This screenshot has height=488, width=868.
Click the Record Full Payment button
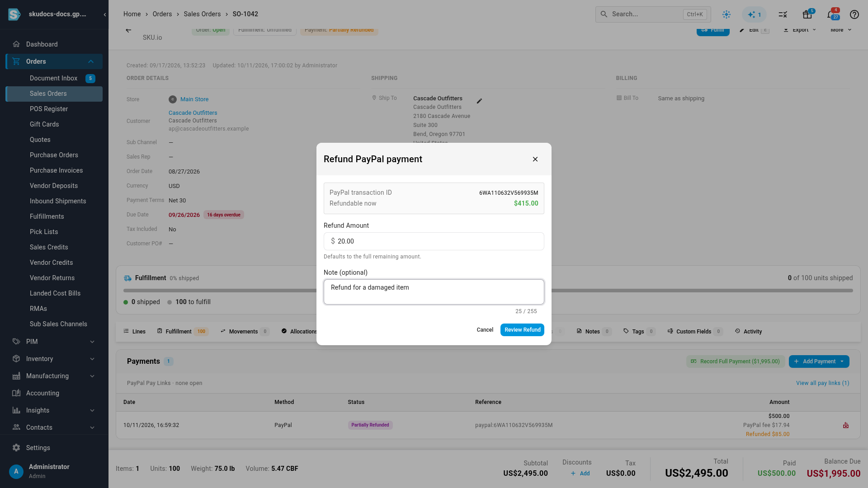736,361
